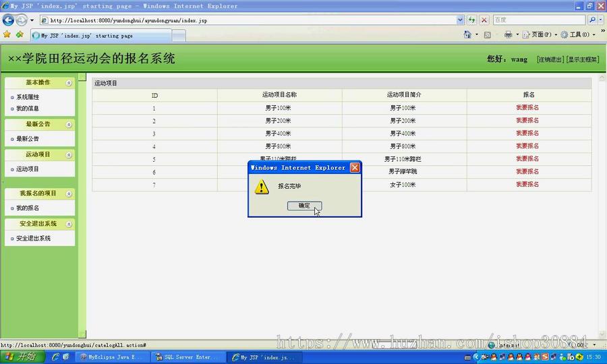Click the 运动项目名称 column header
This screenshot has height=364, width=607.
click(x=279, y=95)
